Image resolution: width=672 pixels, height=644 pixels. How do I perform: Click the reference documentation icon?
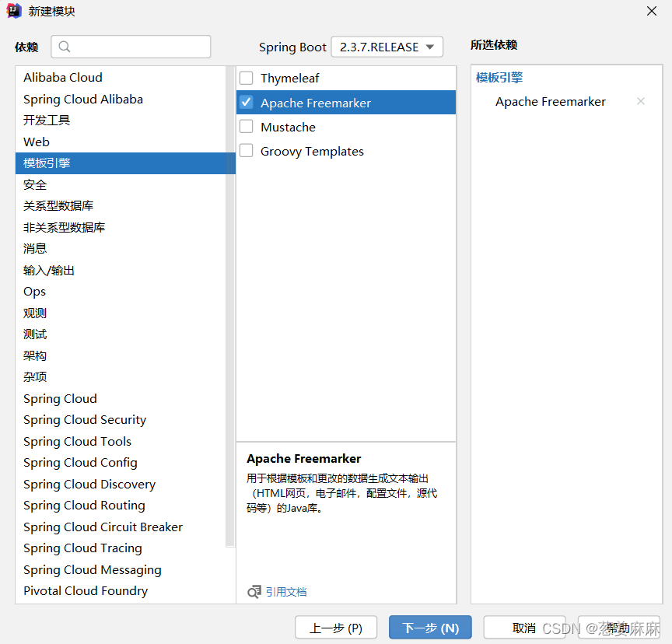point(254,592)
